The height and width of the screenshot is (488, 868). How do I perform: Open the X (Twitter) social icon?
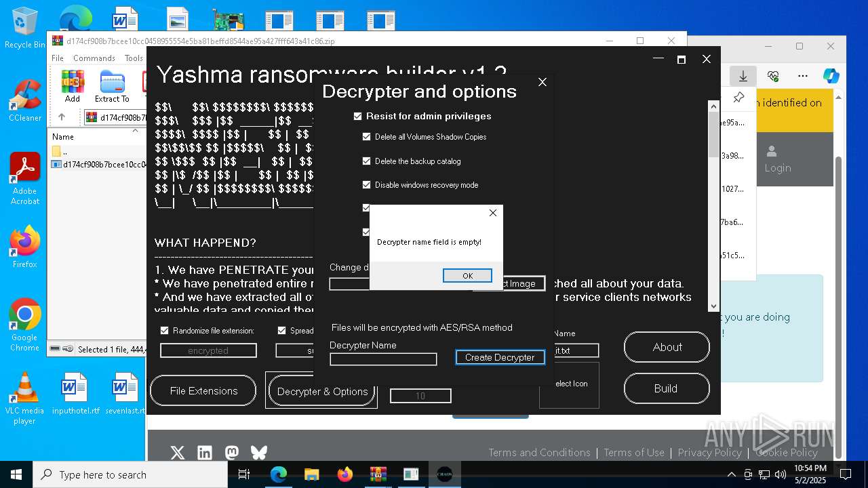[x=178, y=453]
